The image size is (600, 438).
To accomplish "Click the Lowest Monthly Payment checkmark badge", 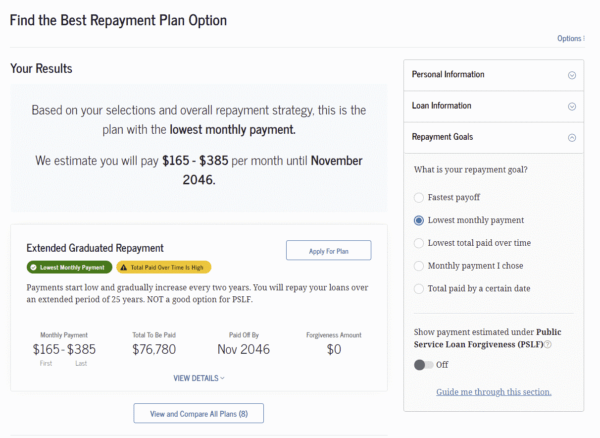I will (x=69, y=267).
